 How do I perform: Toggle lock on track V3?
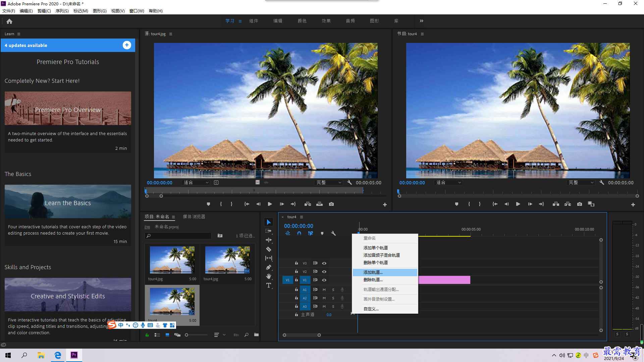pos(297,263)
